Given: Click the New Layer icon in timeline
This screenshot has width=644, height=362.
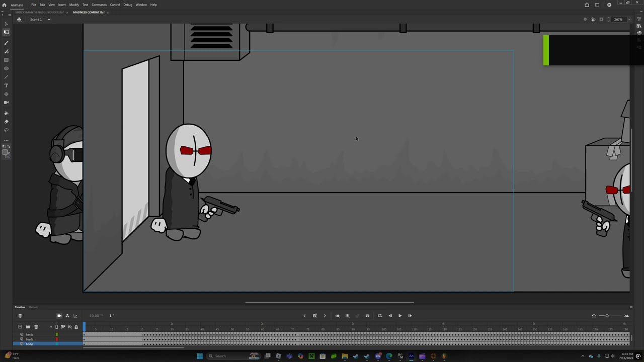Looking at the screenshot, I should [x=20, y=327].
